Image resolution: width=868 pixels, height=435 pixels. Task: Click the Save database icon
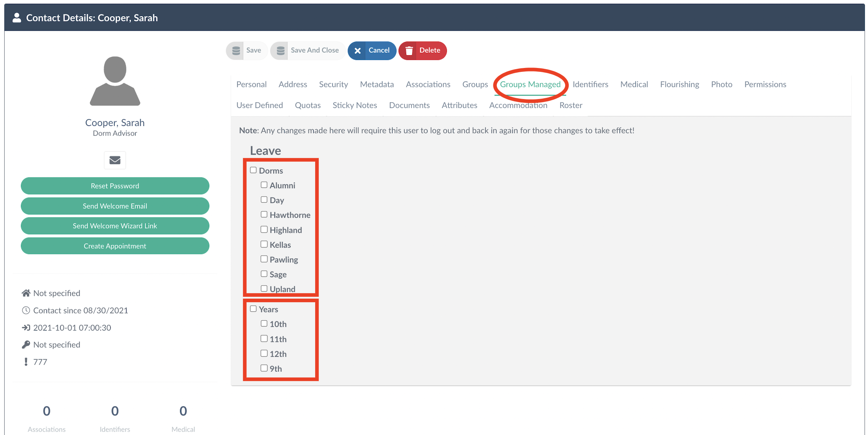(236, 50)
